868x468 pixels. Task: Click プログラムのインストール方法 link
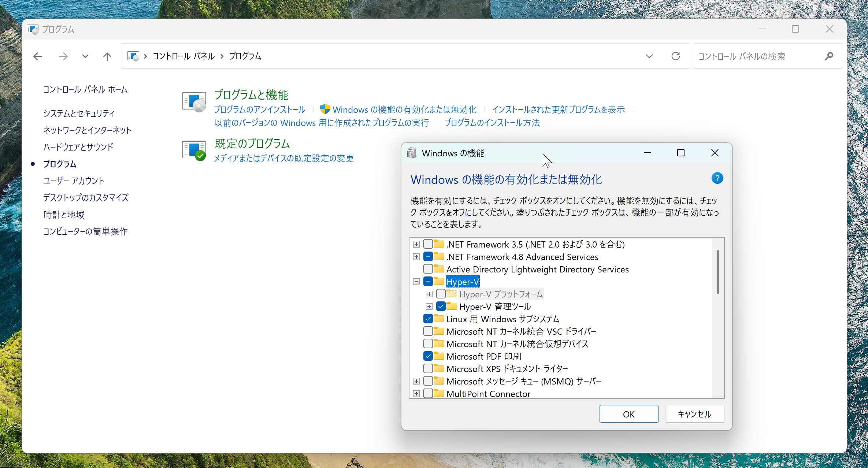[x=492, y=123]
